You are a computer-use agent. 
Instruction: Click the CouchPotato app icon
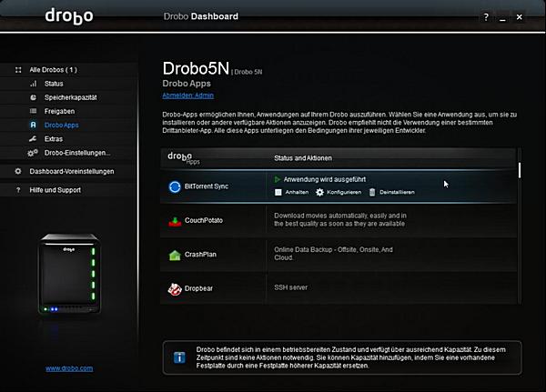pos(175,221)
